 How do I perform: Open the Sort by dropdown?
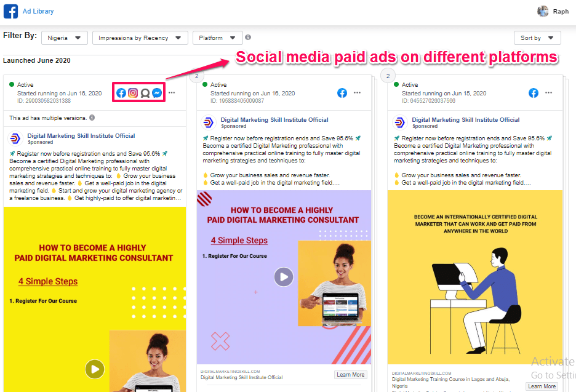(x=537, y=38)
